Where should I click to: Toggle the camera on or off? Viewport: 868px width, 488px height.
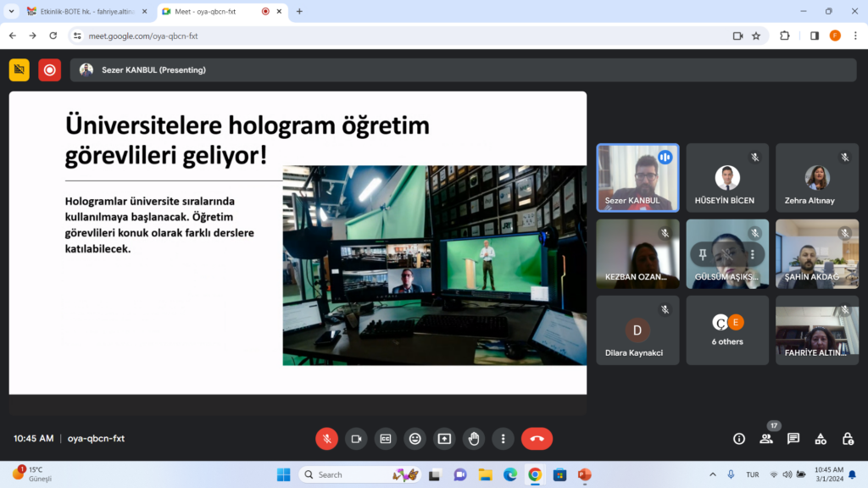[356, 439]
